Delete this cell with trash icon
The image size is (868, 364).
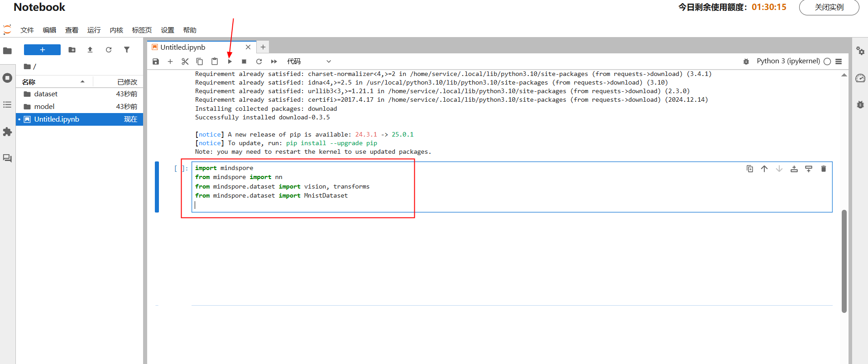[x=824, y=169]
